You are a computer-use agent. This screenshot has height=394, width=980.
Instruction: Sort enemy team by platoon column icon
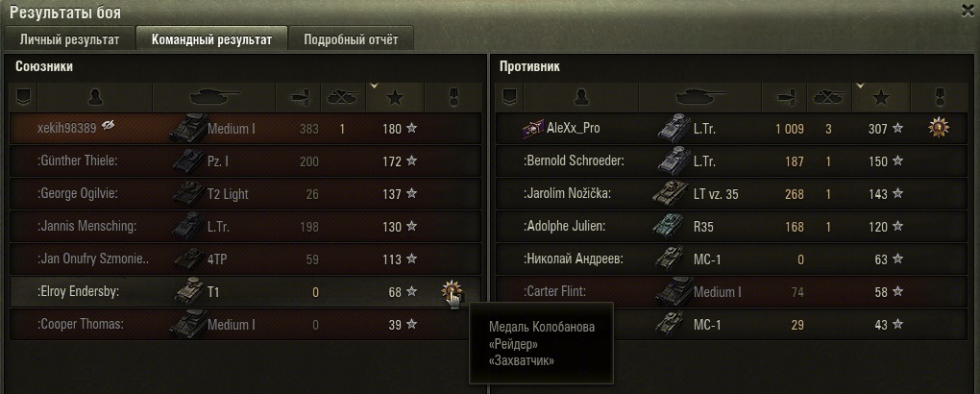click(x=509, y=97)
